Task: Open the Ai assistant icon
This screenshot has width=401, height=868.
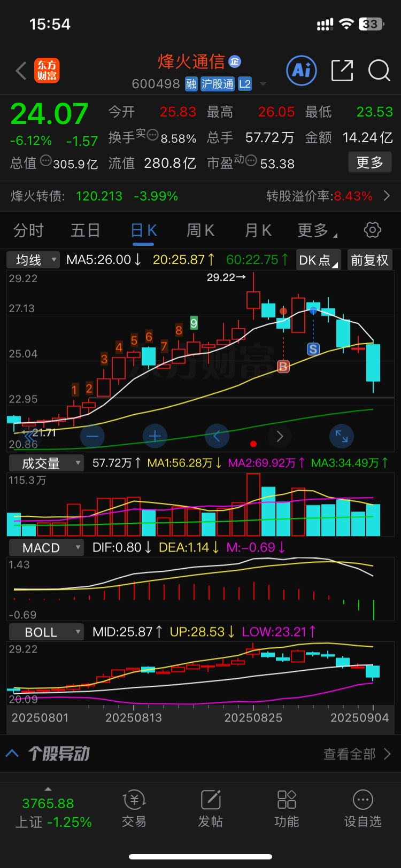Action: click(x=302, y=70)
